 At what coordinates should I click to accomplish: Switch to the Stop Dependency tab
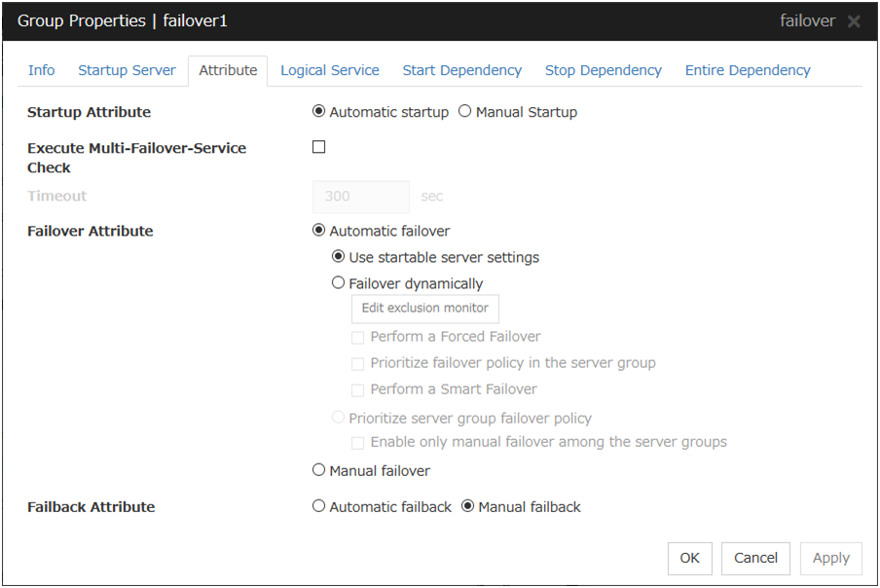[603, 70]
